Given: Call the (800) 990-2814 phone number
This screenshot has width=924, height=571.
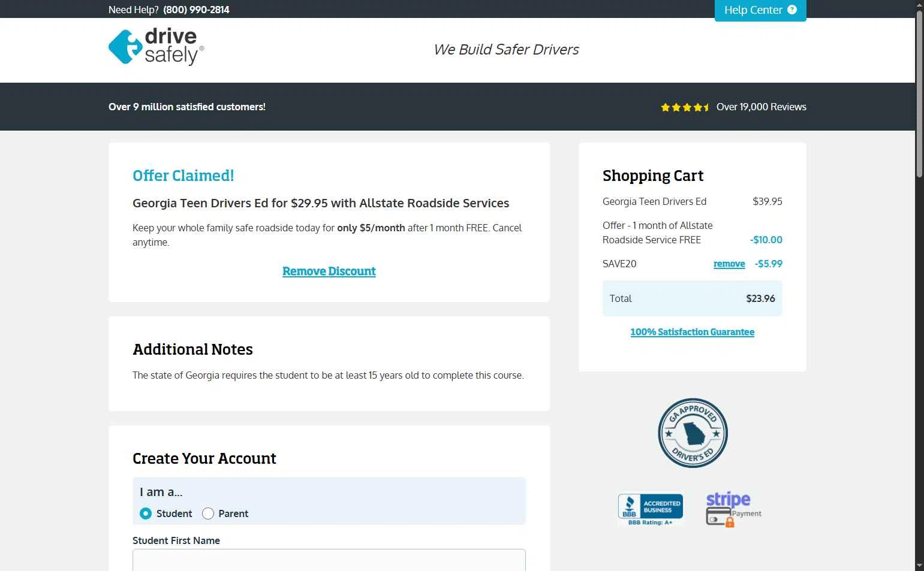Looking at the screenshot, I should (x=196, y=10).
